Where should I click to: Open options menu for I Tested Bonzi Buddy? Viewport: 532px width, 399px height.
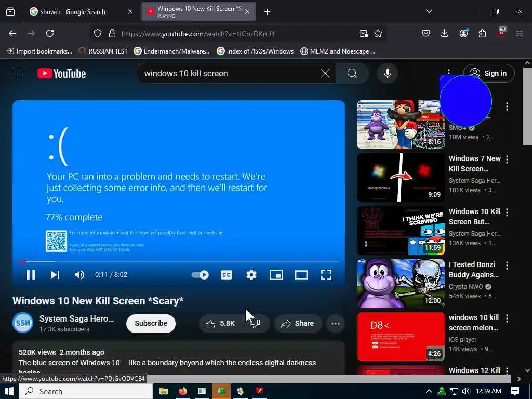507,265
